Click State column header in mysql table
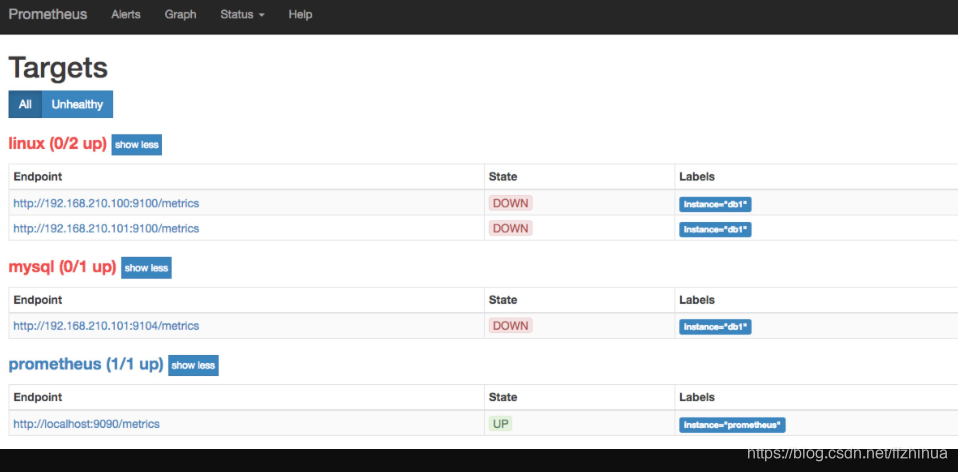The height and width of the screenshot is (472, 958). click(x=503, y=300)
